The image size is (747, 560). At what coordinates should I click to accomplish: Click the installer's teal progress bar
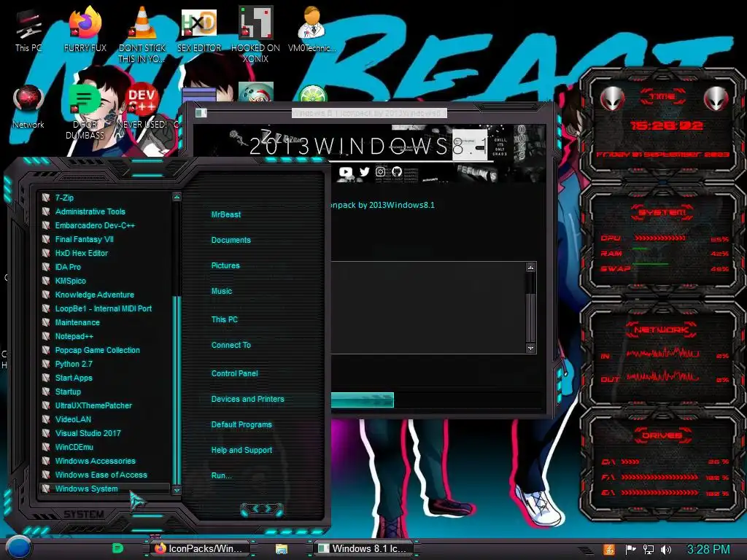point(362,400)
